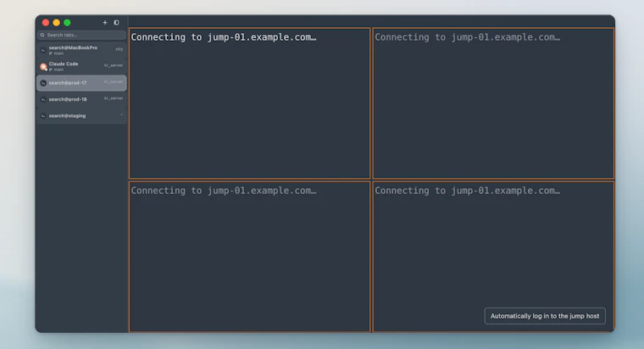This screenshot has height=349, width=644.
Task: Open a new tab with the plus icon
Action: [x=105, y=23]
